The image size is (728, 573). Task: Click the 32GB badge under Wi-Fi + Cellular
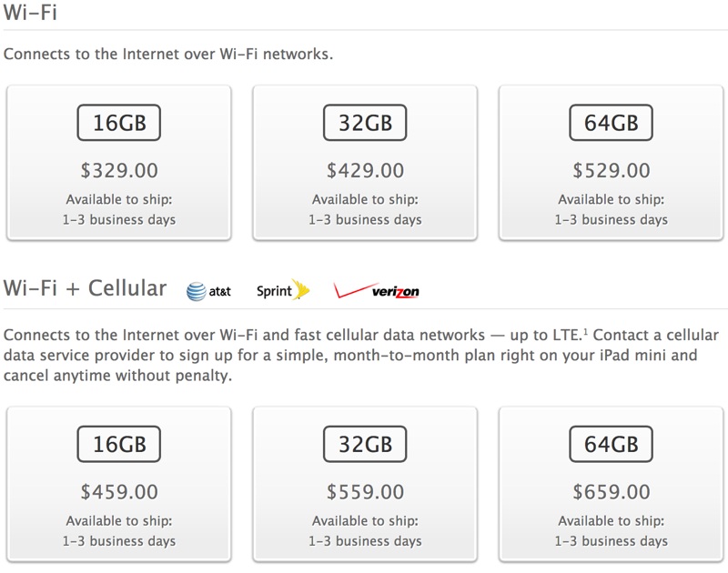point(365,444)
